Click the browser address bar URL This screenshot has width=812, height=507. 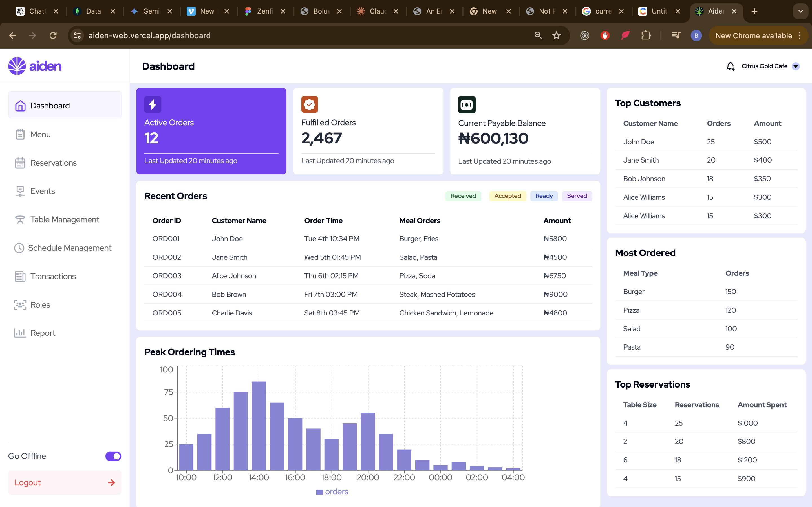pyautogui.click(x=150, y=35)
